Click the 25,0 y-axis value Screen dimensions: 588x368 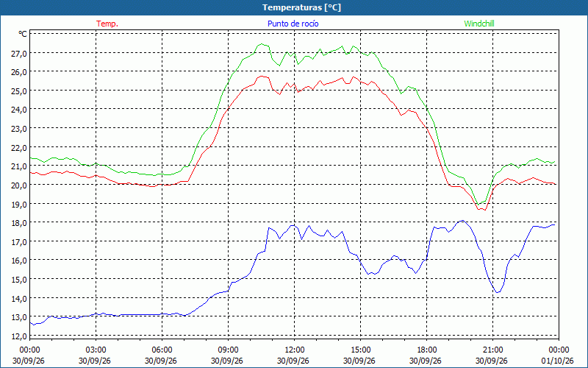click(x=19, y=91)
